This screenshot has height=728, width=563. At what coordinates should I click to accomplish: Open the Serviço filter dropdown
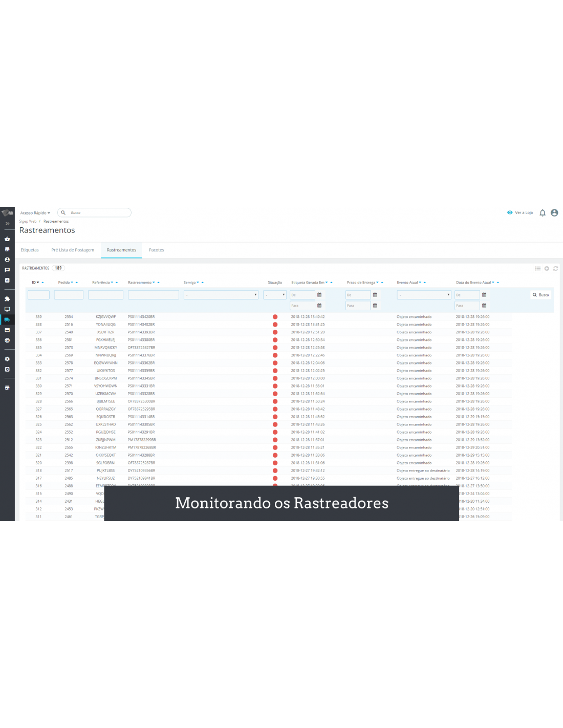pyautogui.click(x=221, y=295)
